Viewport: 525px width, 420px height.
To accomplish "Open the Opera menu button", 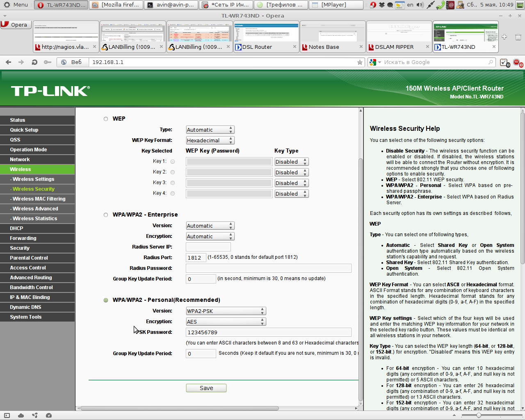I will point(16,25).
